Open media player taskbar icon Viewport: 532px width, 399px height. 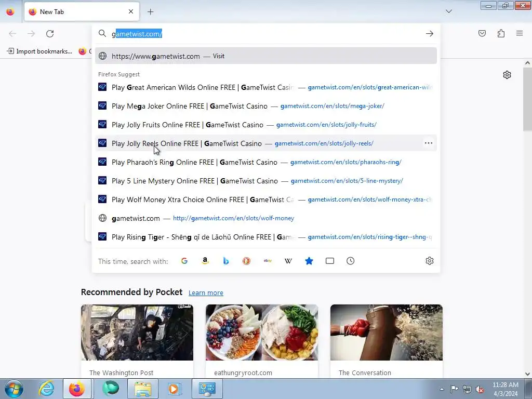(175, 389)
